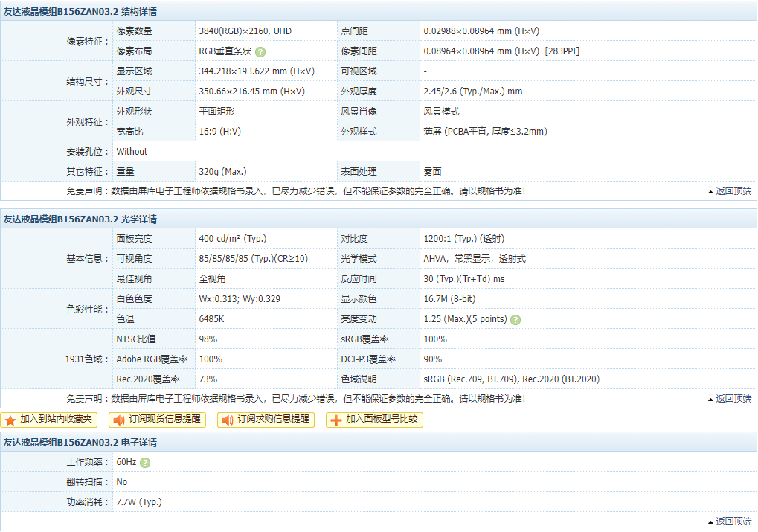Click the 7.7W (Typ.) power consumption value
The height and width of the screenshot is (532, 758).
click(x=139, y=502)
